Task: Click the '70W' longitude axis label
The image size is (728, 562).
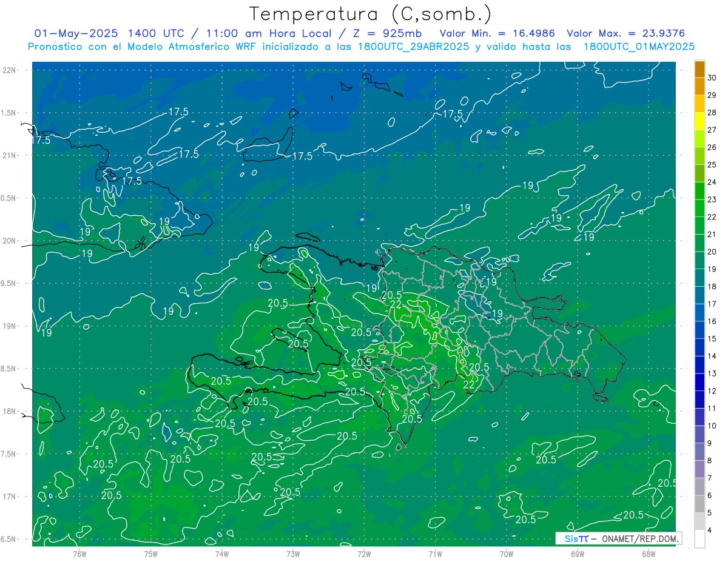Action: (507, 554)
